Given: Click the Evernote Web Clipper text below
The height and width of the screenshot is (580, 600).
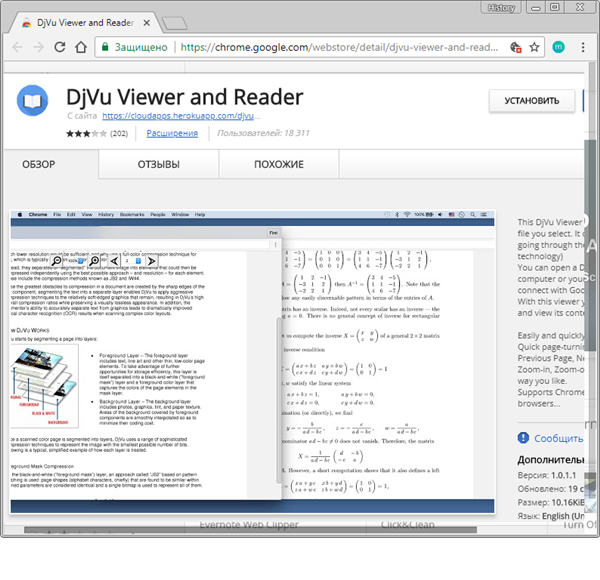Looking at the screenshot, I should [x=249, y=524].
